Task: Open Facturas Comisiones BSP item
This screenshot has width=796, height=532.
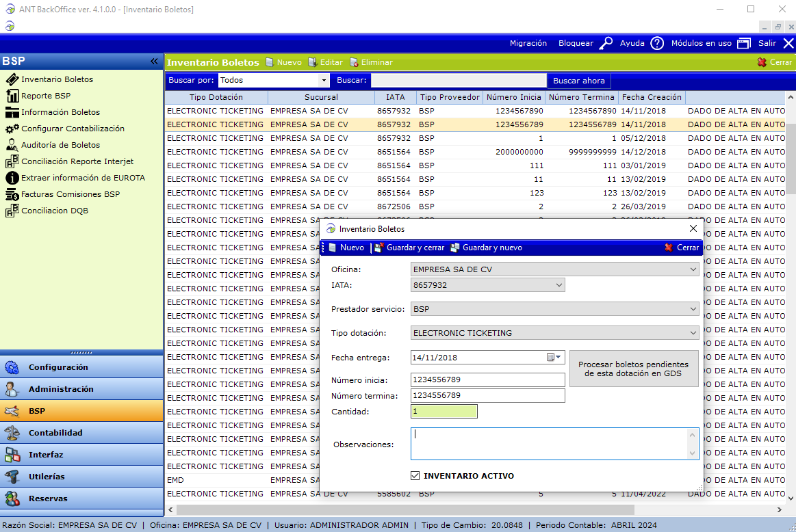Action: click(70, 194)
